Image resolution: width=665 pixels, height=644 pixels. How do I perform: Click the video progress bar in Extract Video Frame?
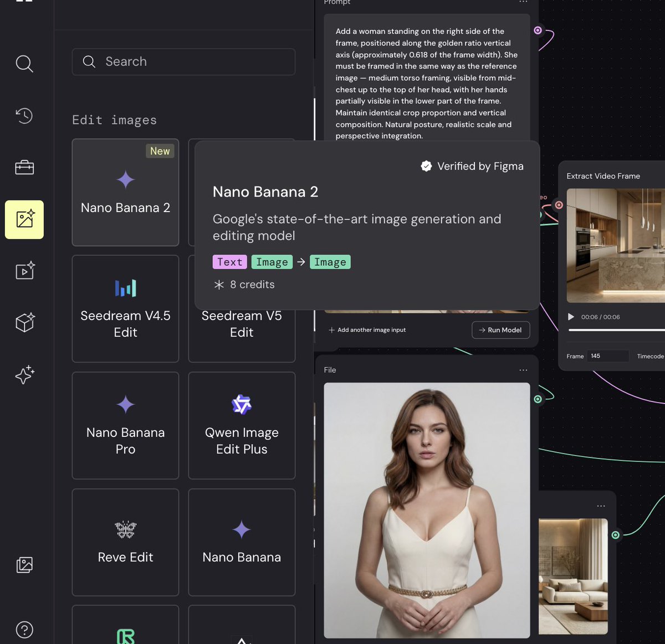[617, 330]
